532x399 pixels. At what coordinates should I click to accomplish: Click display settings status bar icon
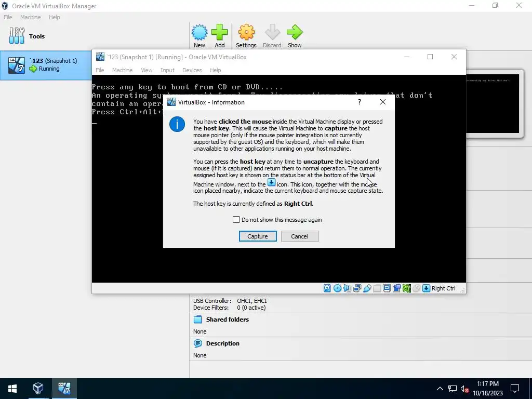pos(387,288)
